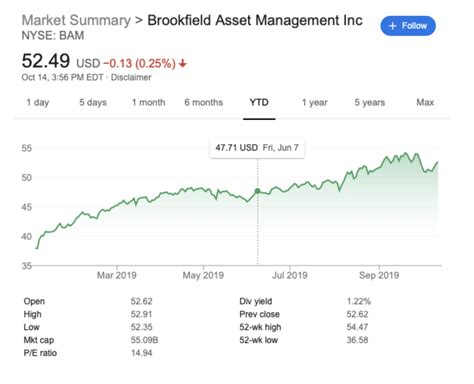This screenshot has width=474, height=384.
Task: Open the 1 month chart tab
Action: point(149,102)
